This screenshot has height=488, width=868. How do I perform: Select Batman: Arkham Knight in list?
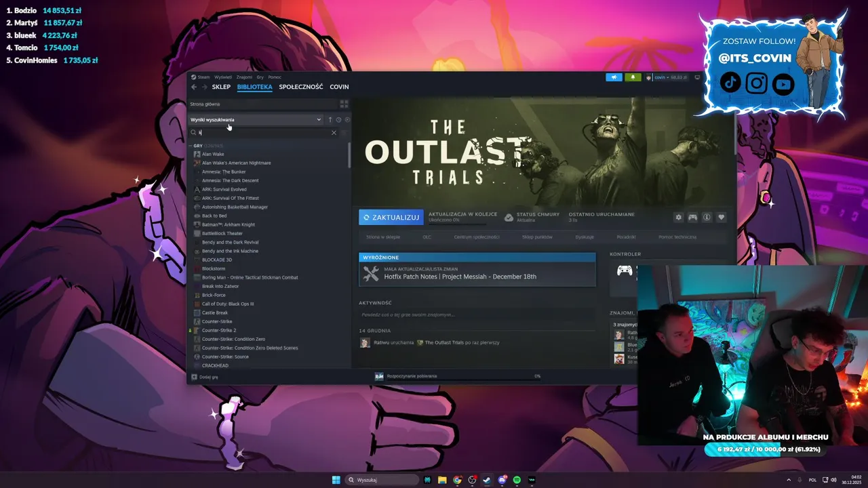click(229, 224)
